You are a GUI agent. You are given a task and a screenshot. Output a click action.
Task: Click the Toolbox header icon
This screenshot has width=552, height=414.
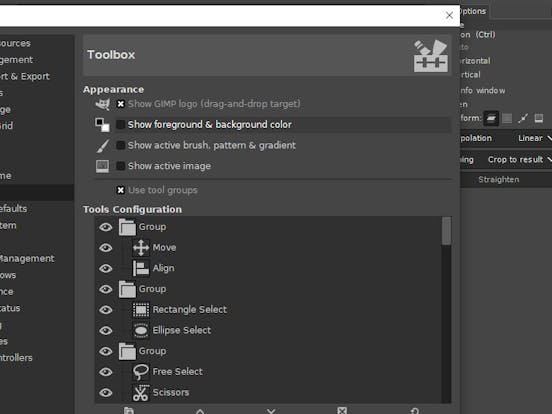430,56
